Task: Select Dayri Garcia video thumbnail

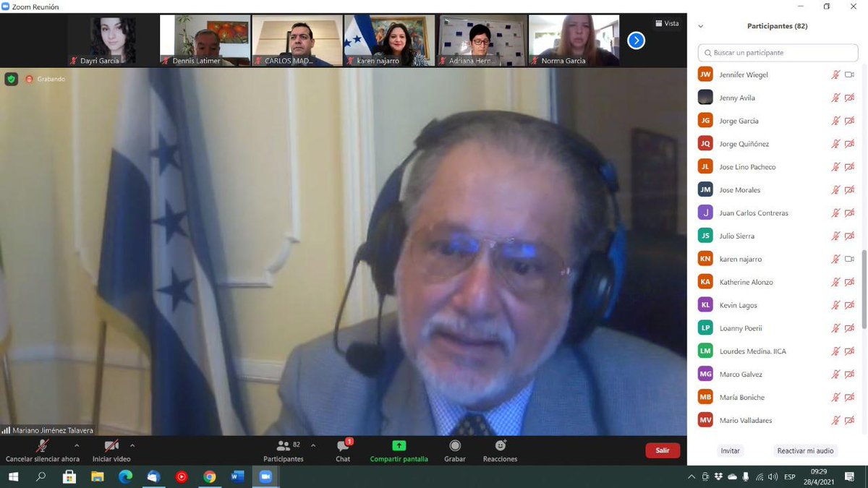Action: pos(113,40)
